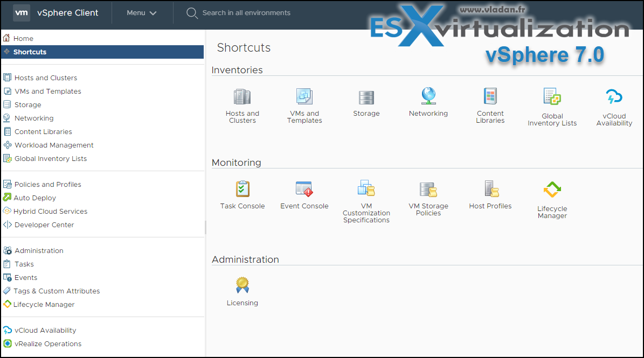Open VM Storage Policies icon

[x=428, y=190]
